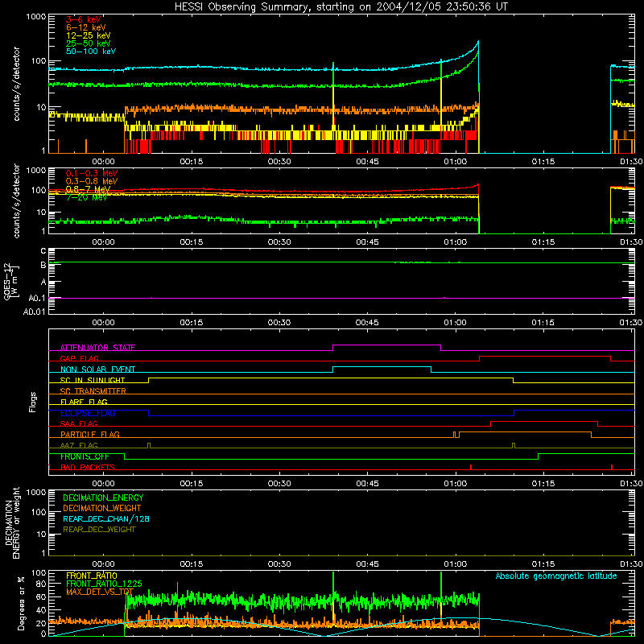
Task: Click the GOES-12 axis label
Action: 10,282
